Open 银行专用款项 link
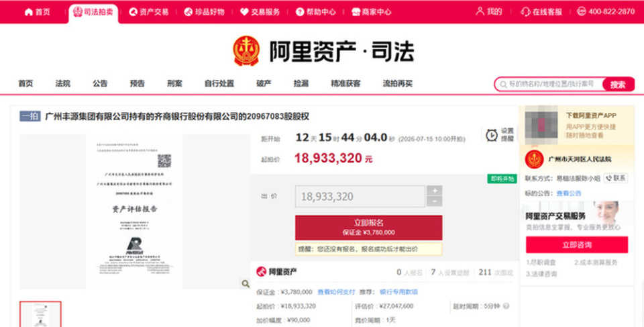 (x=398, y=292)
